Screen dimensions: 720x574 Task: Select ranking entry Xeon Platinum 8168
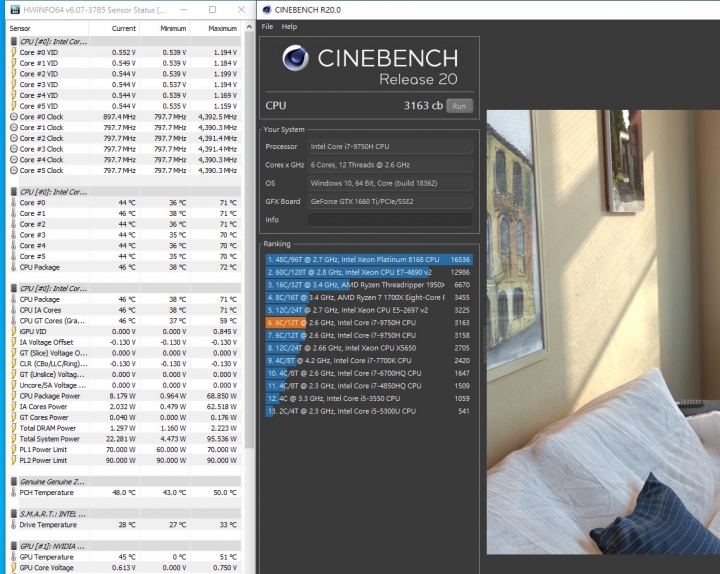(369, 259)
